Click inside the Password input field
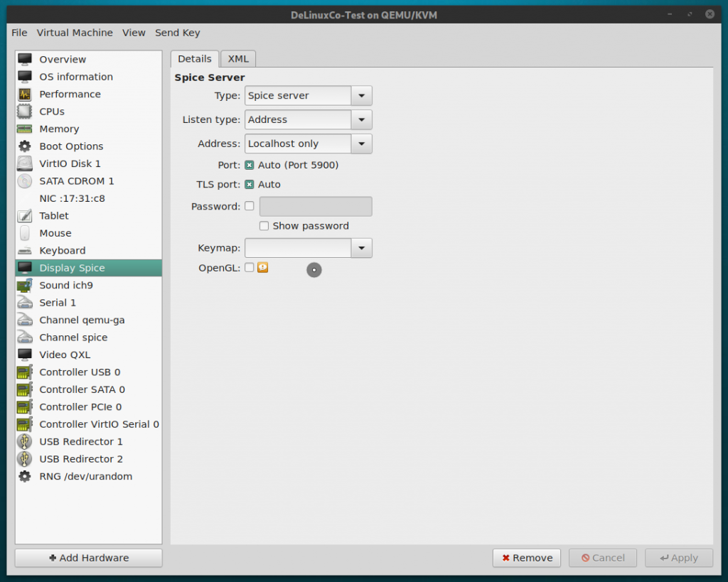 click(315, 205)
